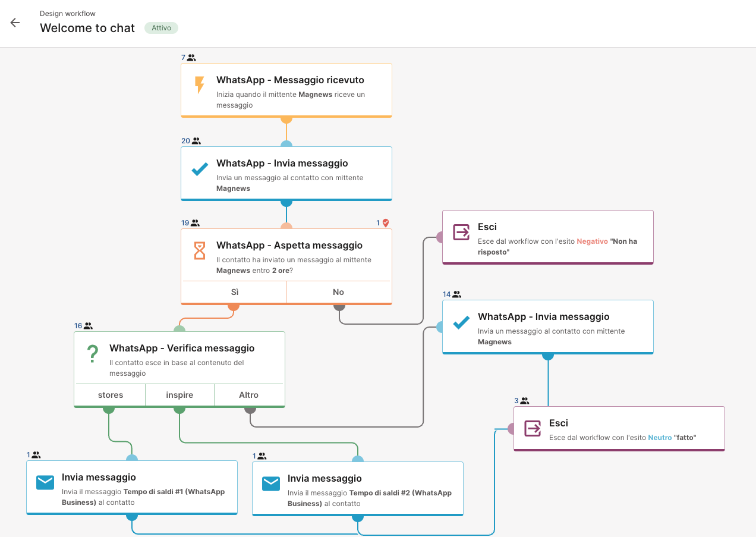Image resolution: width=756 pixels, height=537 pixels.
Task: Click the red badge icon above Aspetta messaggio
Action: 385,223
